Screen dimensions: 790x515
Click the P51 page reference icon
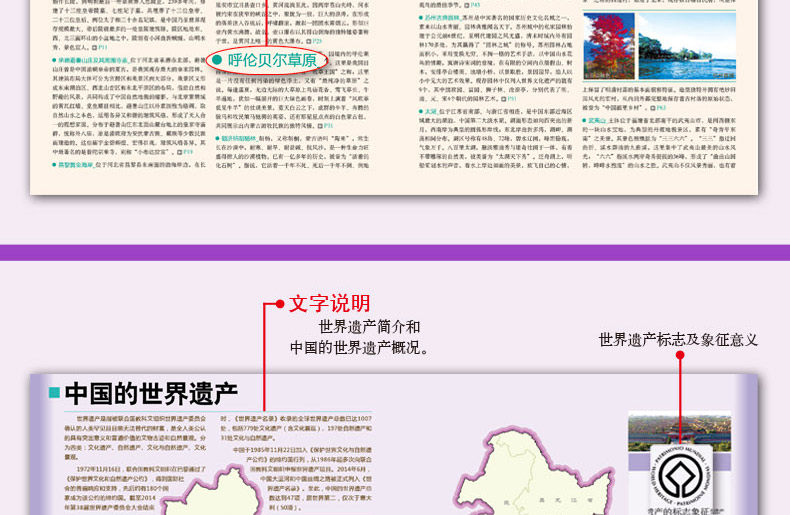click(x=508, y=99)
